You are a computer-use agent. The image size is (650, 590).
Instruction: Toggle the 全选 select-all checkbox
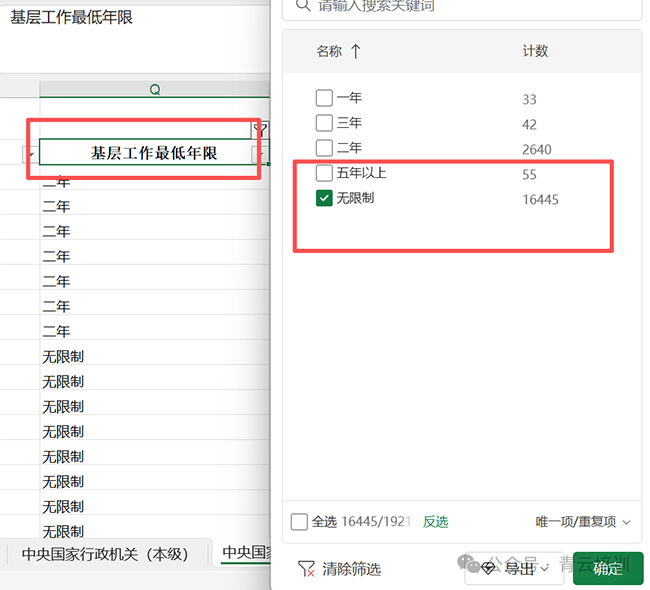[x=299, y=521]
